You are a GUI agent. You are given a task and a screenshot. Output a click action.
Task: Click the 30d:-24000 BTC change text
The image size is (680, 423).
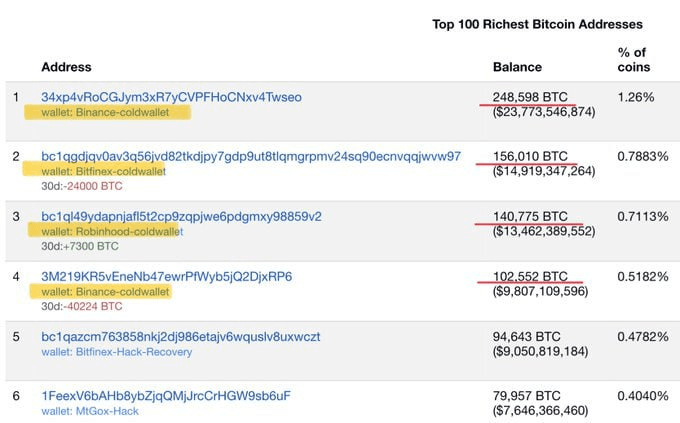82,186
